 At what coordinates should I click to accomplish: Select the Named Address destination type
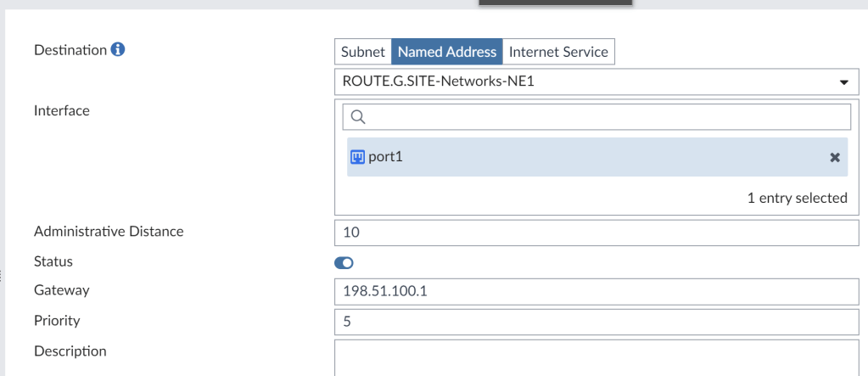(446, 52)
